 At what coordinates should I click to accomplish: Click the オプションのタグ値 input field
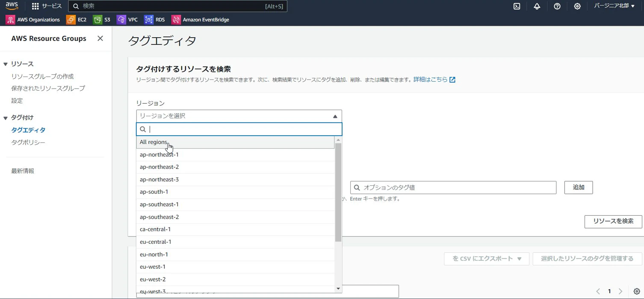click(x=453, y=187)
